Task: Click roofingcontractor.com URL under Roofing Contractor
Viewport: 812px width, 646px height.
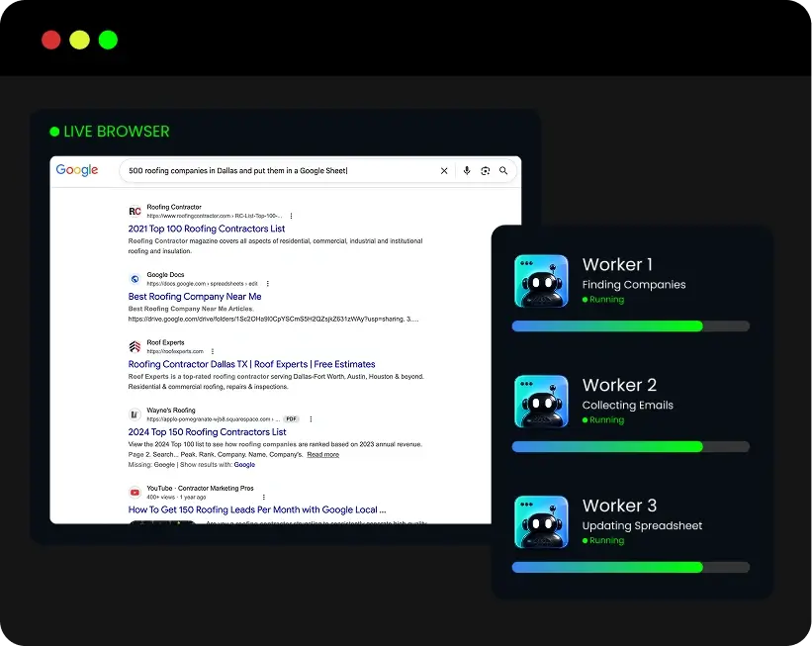Action: (215, 216)
